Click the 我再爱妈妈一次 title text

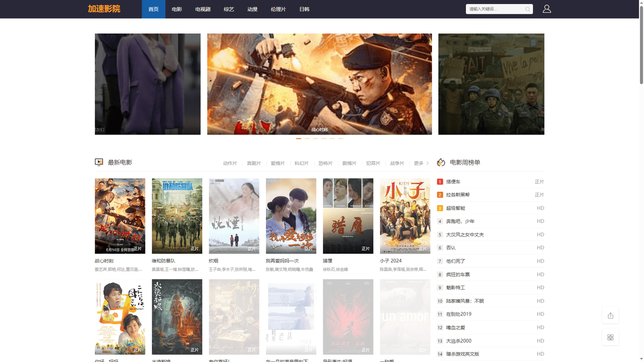pos(282,261)
